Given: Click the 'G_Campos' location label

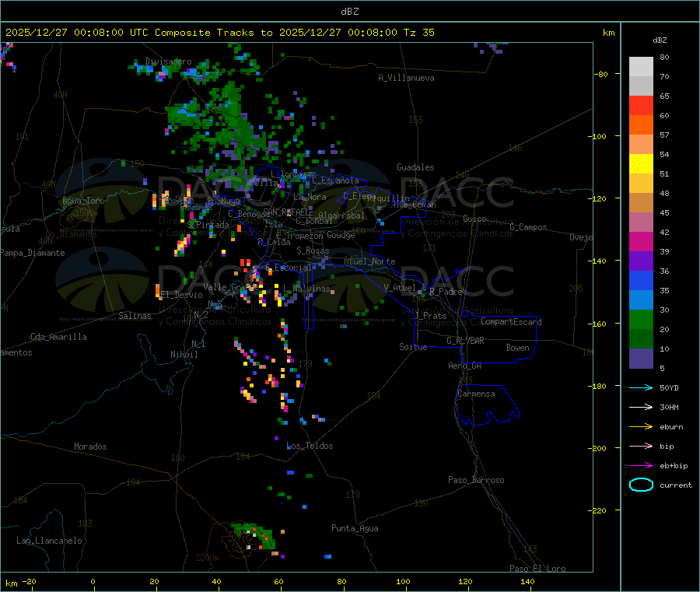Looking at the screenshot, I should [x=528, y=227].
